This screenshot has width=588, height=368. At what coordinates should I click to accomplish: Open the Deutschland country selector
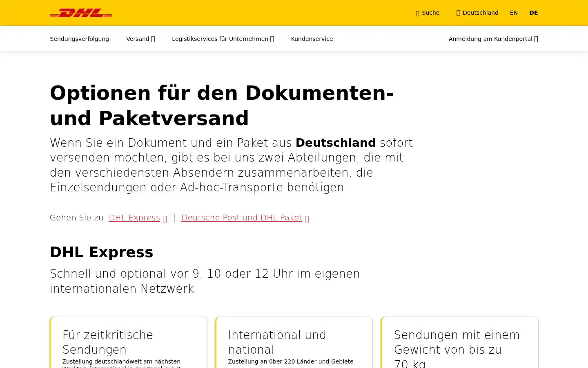477,13
